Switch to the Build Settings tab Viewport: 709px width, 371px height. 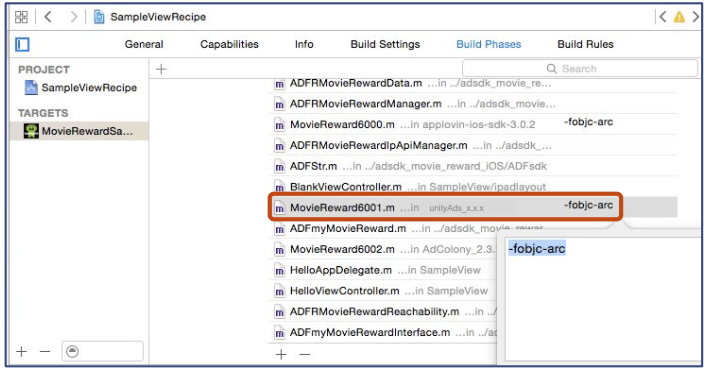point(385,44)
